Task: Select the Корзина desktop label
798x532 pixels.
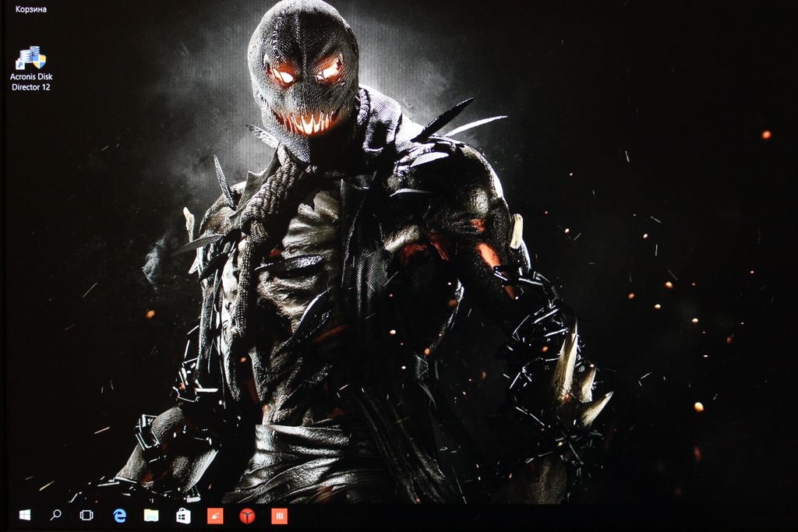Action: tap(31, 9)
